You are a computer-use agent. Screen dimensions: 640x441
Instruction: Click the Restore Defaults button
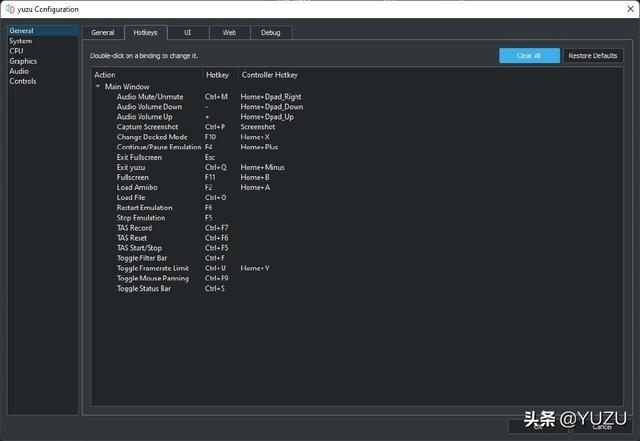tap(593, 56)
